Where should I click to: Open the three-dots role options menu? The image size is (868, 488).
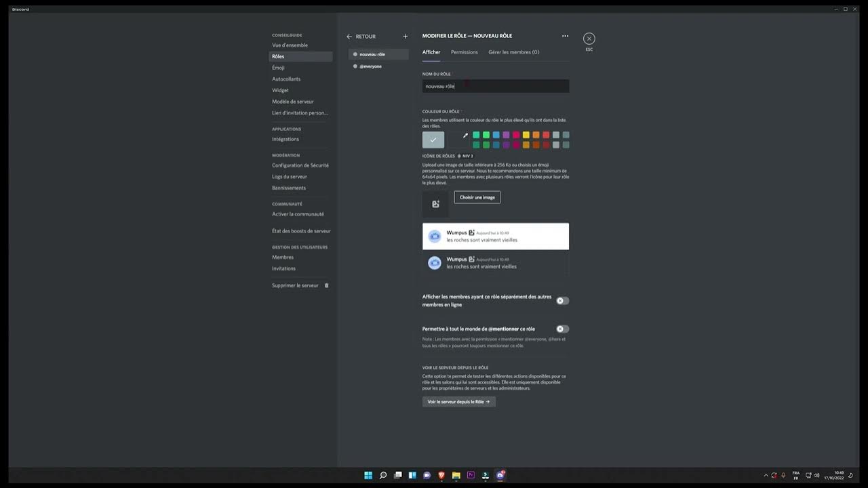coord(565,36)
